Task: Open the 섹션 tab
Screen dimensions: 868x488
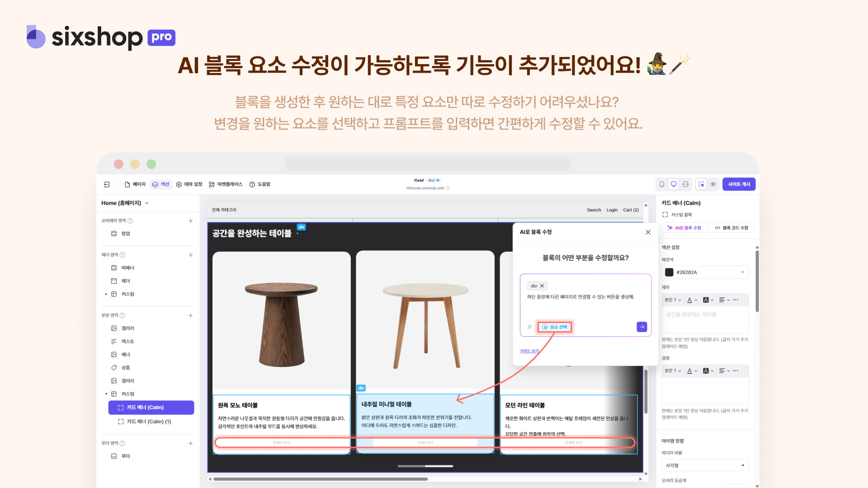Action: tap(160, 184)
